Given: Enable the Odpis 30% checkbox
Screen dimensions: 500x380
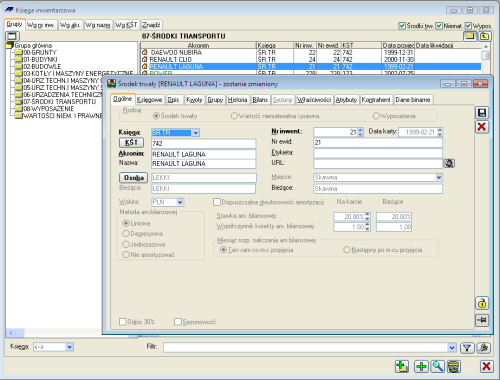Looking at the screenshot, I should click(x=123, y=322).
